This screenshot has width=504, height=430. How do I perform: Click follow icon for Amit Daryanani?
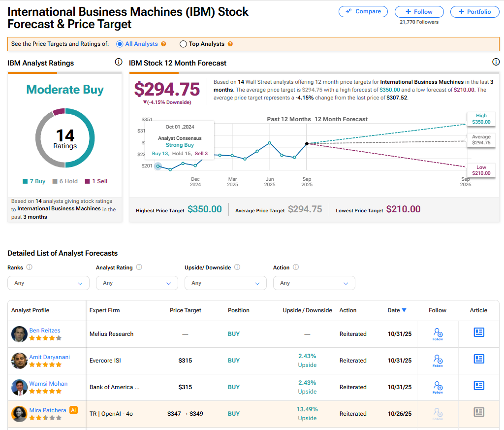click(x=438, y=360)
